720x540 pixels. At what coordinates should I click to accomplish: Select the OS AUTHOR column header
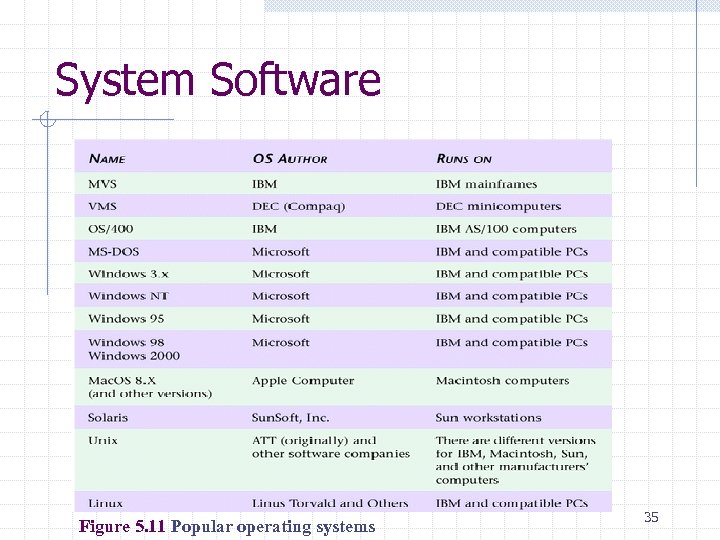pos(290,159)
